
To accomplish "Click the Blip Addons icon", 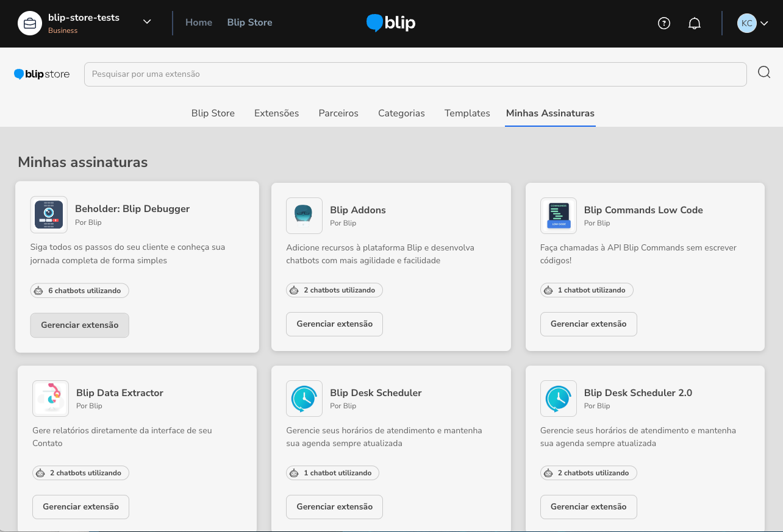I will [x=304, y=216].
